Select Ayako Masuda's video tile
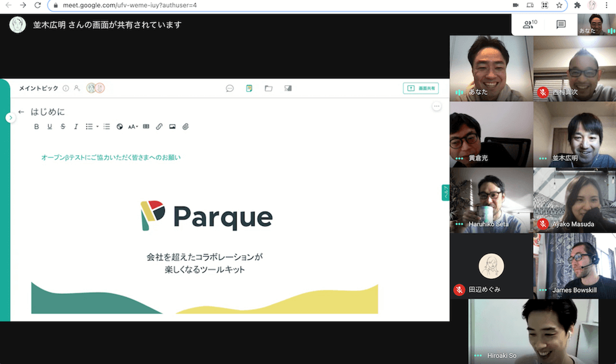Image resolution: width=616 pixels, height=364 pixels. (x=575, y=200)
